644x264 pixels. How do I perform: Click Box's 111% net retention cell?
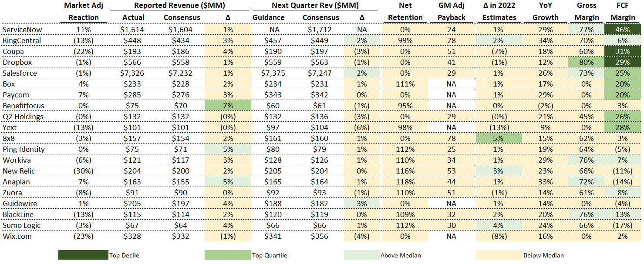click(405, 84)
